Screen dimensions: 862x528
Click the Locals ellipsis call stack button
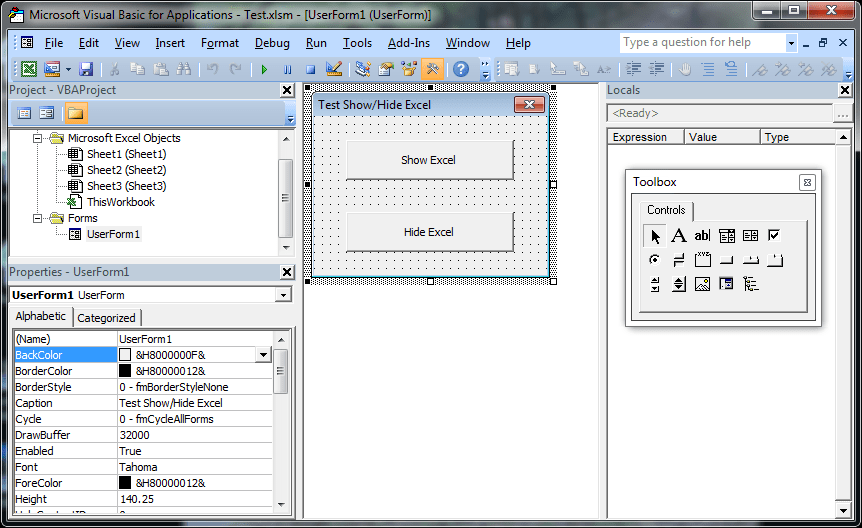pyautogui.click(x=842, y=113)
